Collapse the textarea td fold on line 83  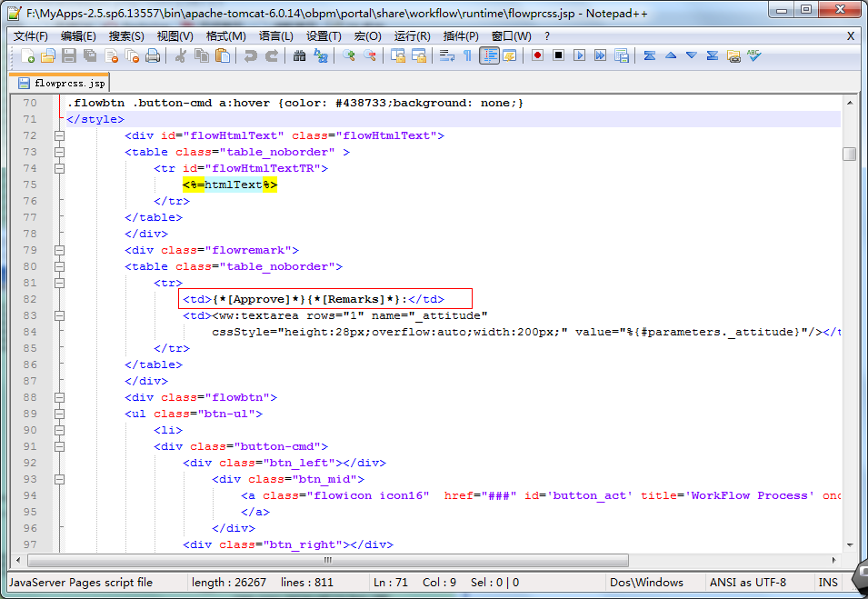click(x=59, y=315)
